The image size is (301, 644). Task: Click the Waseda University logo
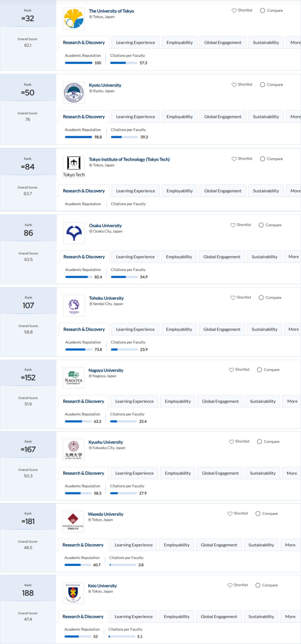click(x=73, y=521)
